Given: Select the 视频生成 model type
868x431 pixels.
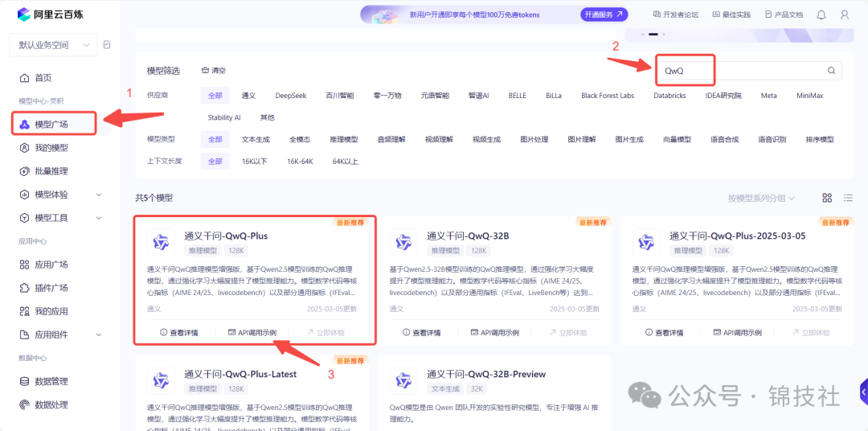Looking at the screenshot, I should [486, 140].
